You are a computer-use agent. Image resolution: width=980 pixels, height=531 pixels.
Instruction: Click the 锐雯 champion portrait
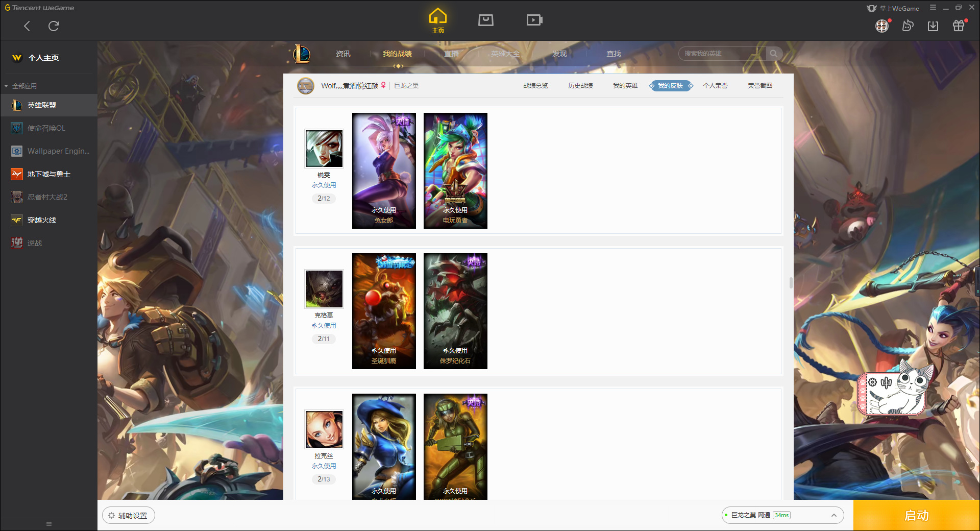pyautogui.click(x=324, y=148)
